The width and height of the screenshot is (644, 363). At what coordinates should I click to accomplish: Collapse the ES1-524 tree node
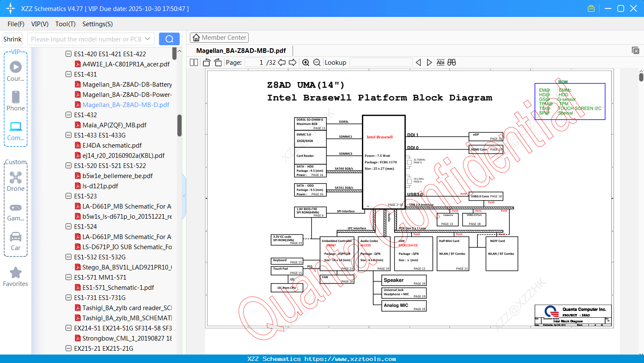coord(69,226)
